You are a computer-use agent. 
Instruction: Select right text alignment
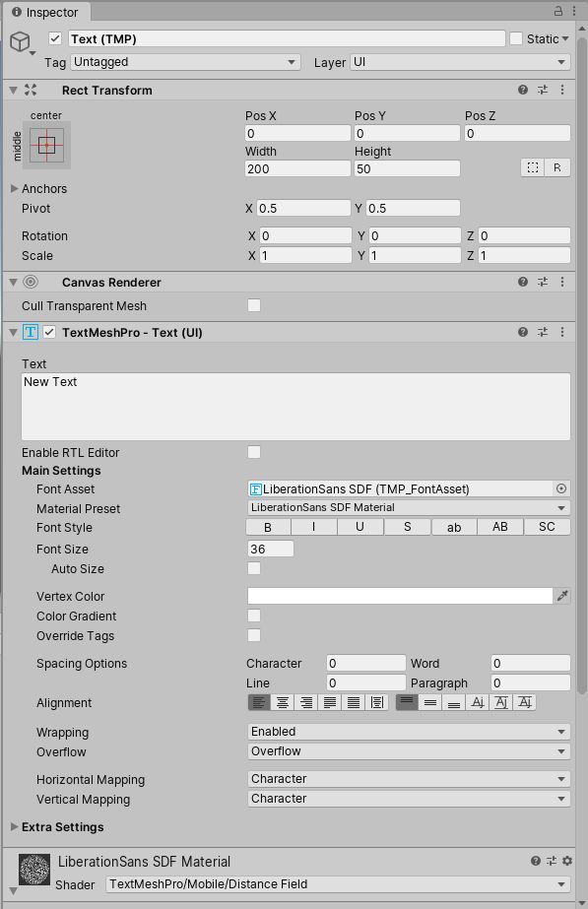click(x=306, y=702)
